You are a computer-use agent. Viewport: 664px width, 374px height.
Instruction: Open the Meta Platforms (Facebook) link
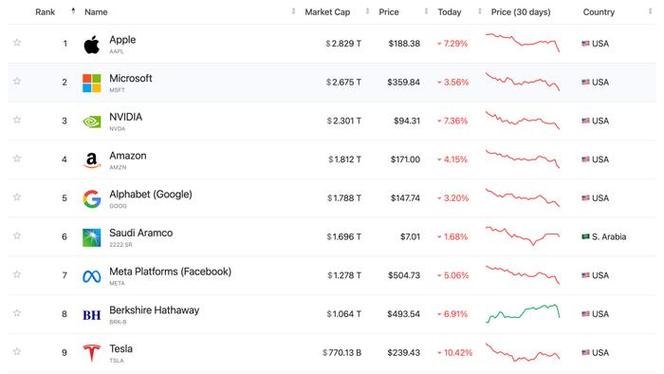pyautogui.click(x=170, y=271)
